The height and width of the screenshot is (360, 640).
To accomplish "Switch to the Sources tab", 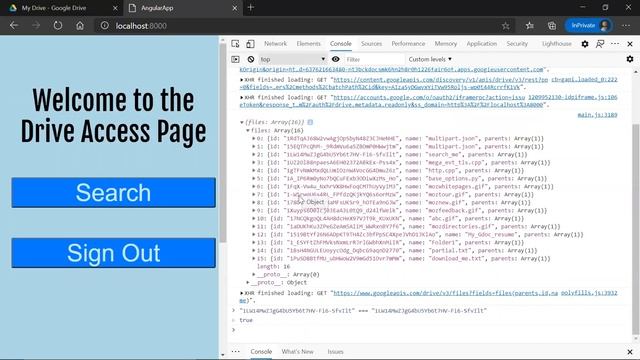I will coord(371,44).
